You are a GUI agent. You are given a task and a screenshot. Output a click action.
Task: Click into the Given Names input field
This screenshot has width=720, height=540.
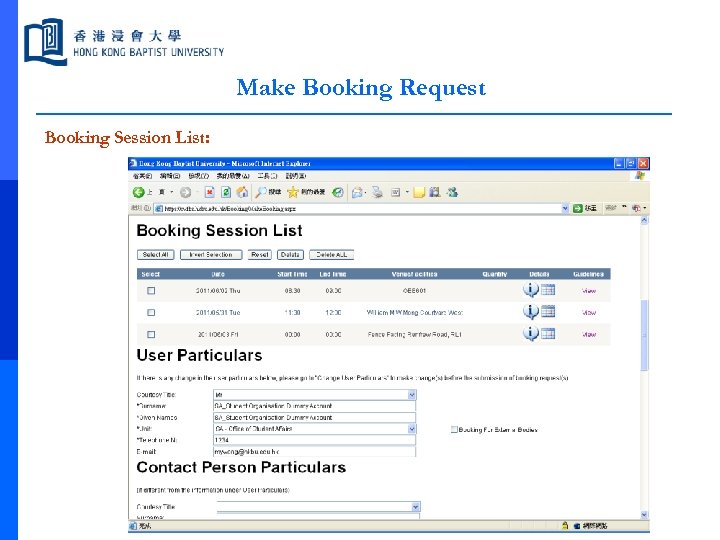tap(315, 417)
